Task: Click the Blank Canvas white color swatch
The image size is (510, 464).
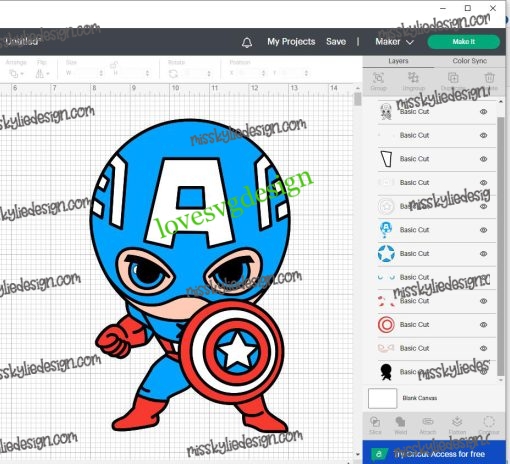Action: tap(382, 398)
